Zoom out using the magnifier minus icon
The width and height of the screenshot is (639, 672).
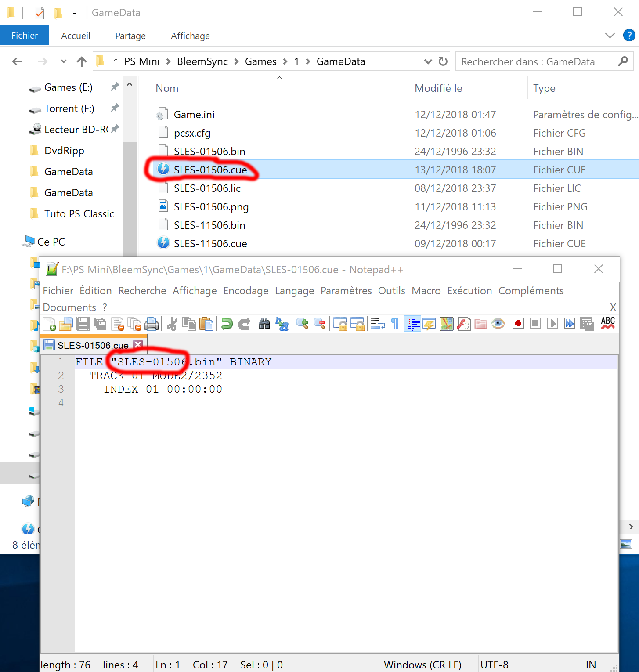tap(319, 324)
